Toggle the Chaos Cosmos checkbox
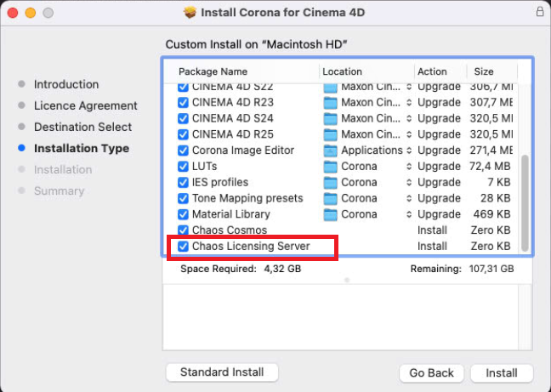The width and height of the screenshot is (551, 392). point(183,230)
